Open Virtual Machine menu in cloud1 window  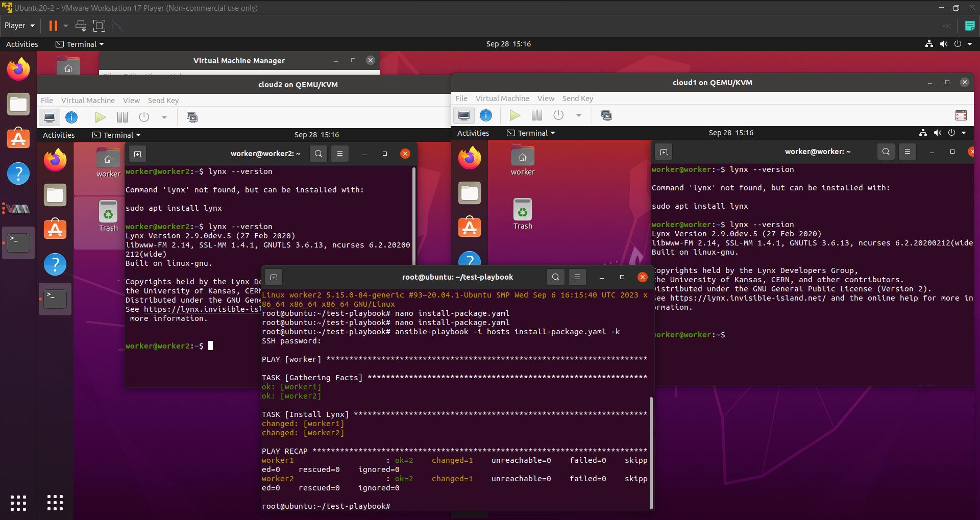tap(502, 98)
